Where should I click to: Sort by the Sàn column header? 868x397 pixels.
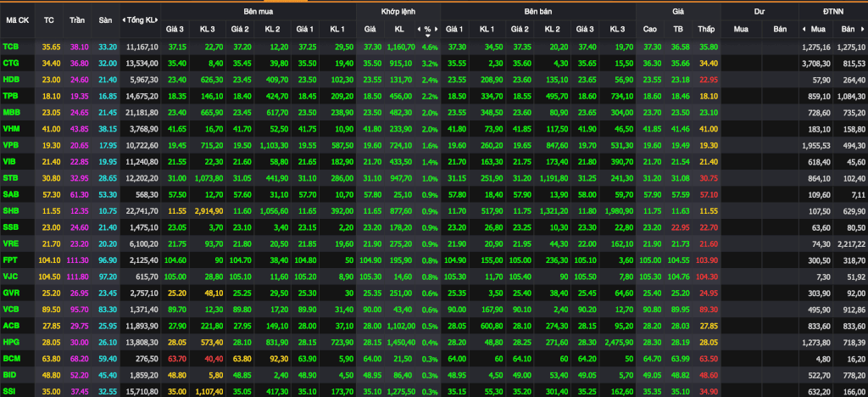pos(105,20)
